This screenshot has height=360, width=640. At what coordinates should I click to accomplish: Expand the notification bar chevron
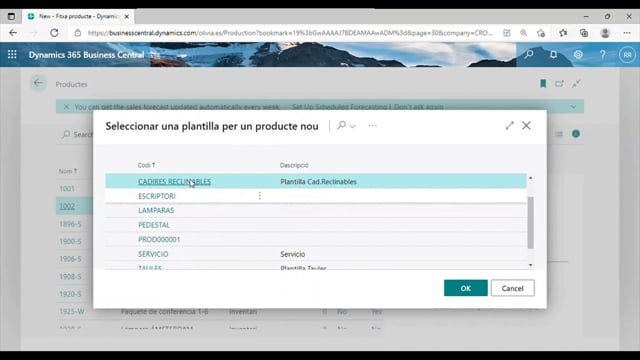point(573,107)
